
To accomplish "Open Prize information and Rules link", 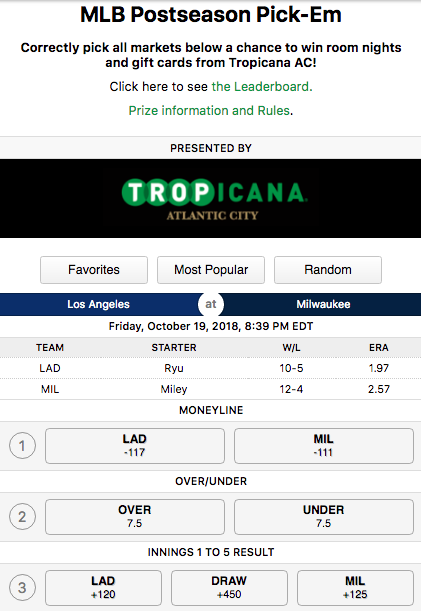I will [209, 111].
